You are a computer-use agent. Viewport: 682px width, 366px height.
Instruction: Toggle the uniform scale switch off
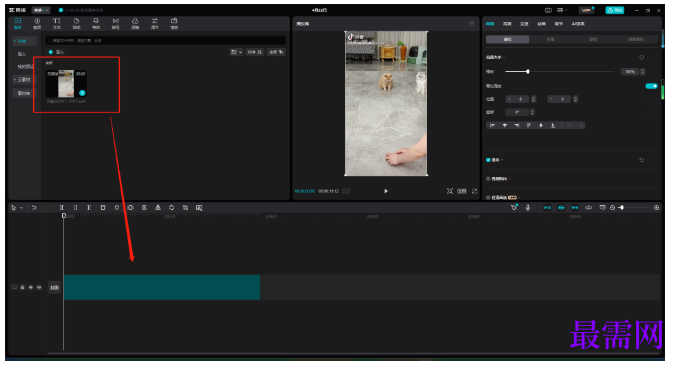[x=651, y=86]
